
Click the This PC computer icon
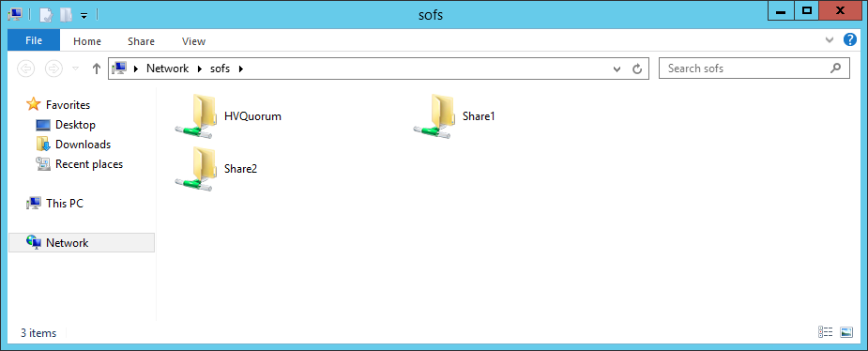tap(34, 203)
